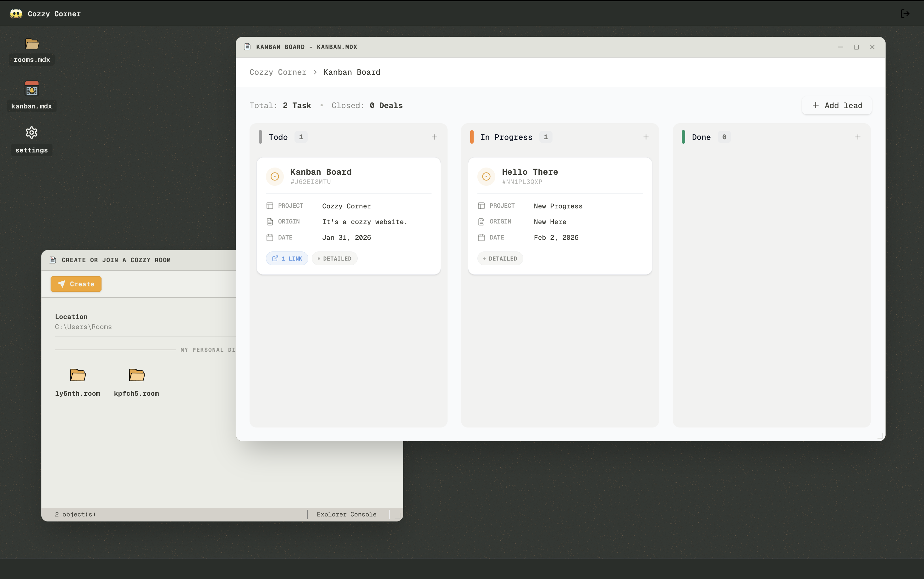This screenshot has width=924, height=579.
Task: Click the plus icon in Todo column
Action: 434,137
